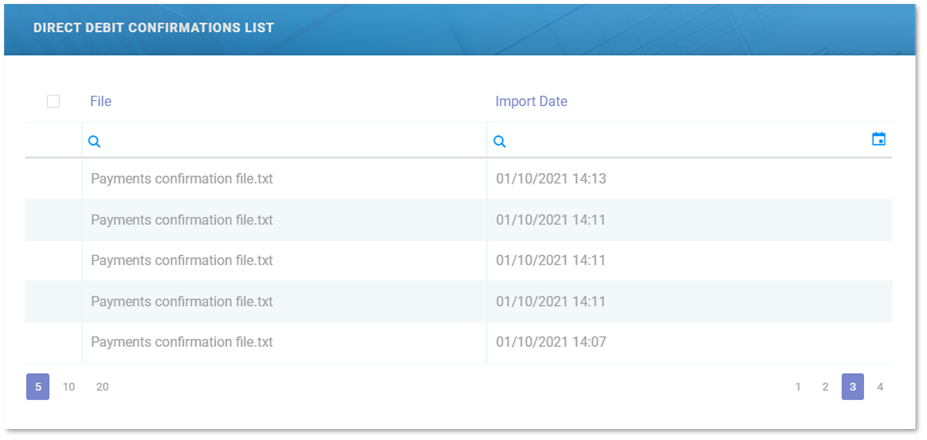
Task: Click the search icon in File filter
Action: tap(94, 142)
